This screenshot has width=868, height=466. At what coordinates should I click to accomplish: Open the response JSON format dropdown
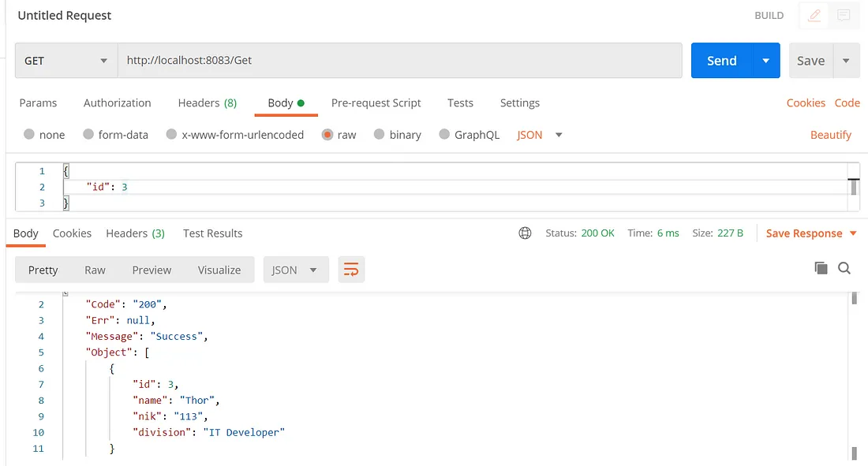click(296, 270)
